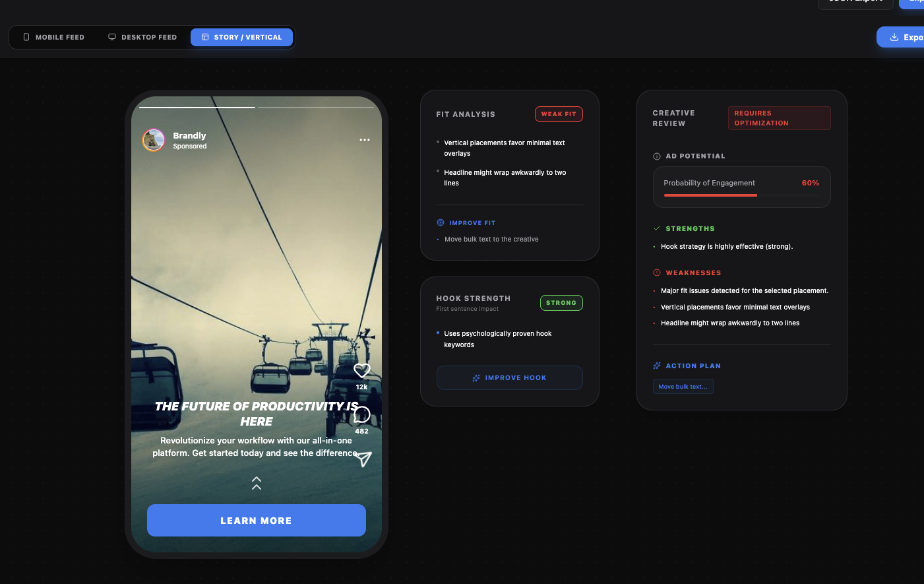Viewport: 924px width, 584px height.
Task: Click the "The Future of Productivity Is Here" headline
Action: coord(257,414)
